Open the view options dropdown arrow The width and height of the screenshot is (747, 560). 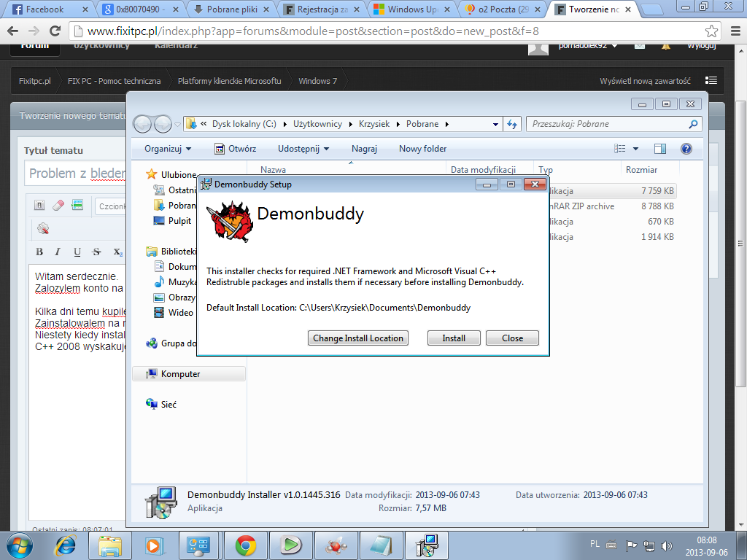point(635,149)
